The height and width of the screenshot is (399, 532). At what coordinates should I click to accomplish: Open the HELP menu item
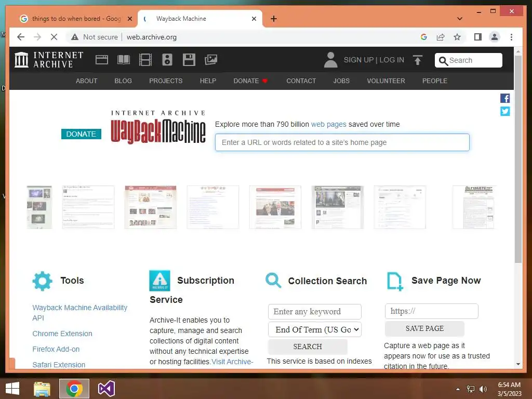click(x=208, y=81)
